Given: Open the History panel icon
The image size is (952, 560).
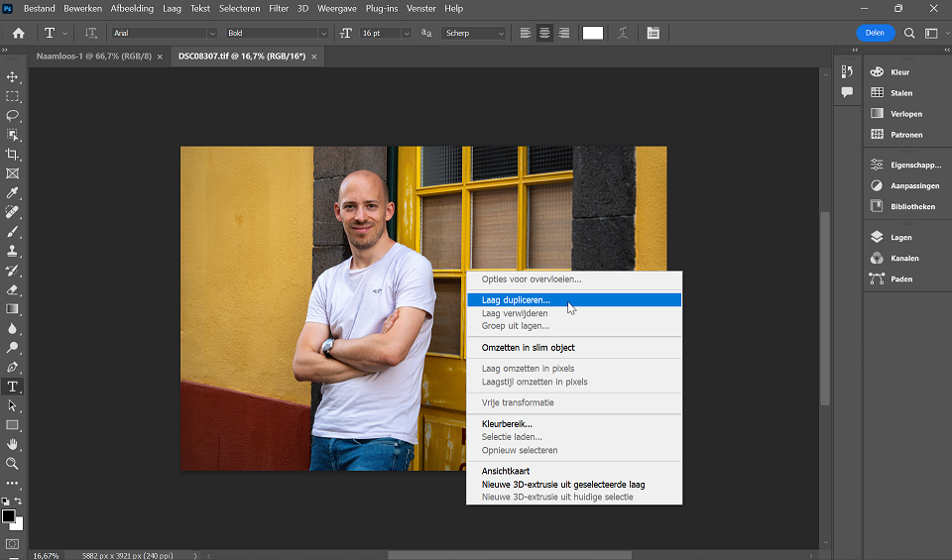Looking at the screenshot, I should pos(847,71).
